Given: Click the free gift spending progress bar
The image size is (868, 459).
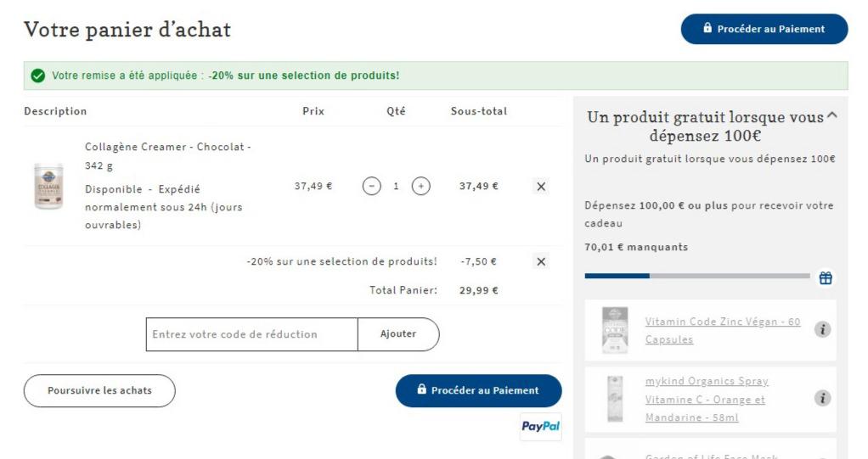Looking at the screenshot, I should (x=697, y=276).
